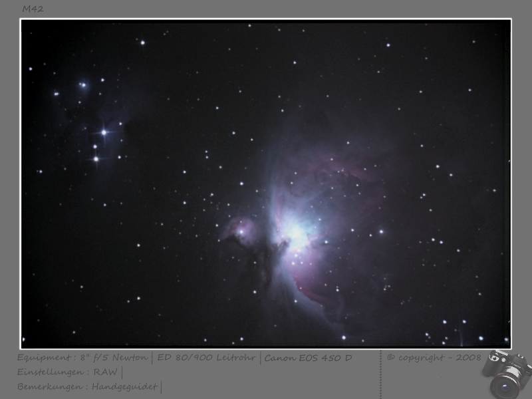Click the Orion Nebula photo

[x=266, y=184]
